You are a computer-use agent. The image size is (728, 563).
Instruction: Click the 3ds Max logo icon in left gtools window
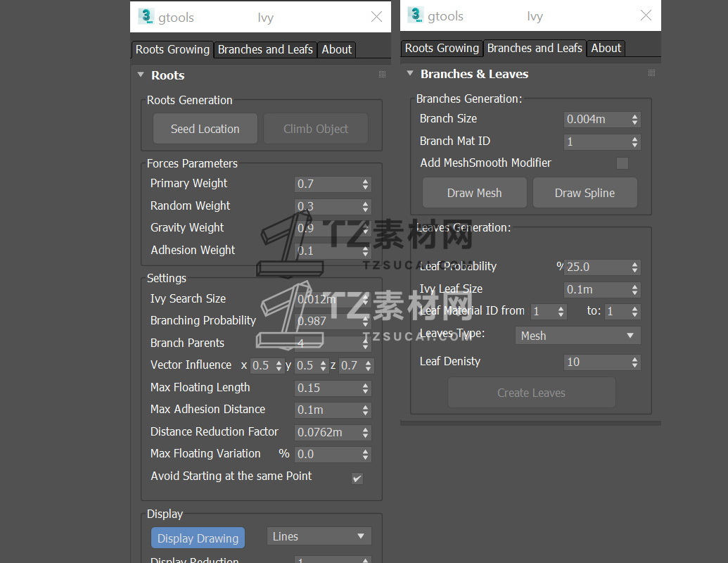[x=146, y=16]
